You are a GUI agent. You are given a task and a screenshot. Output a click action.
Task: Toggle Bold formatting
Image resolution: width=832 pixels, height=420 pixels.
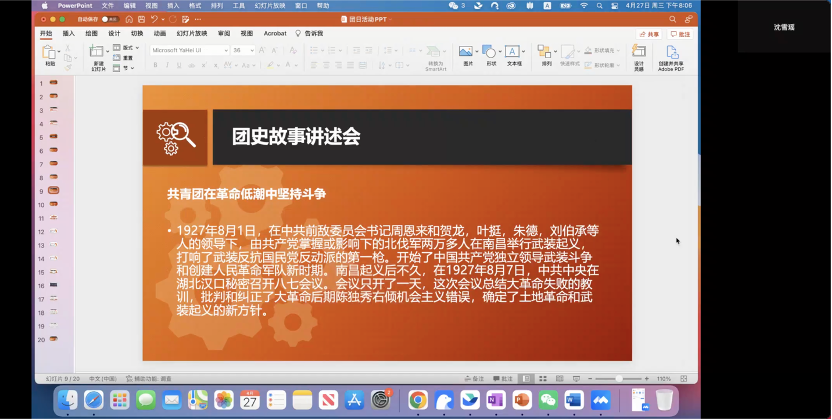155,65
